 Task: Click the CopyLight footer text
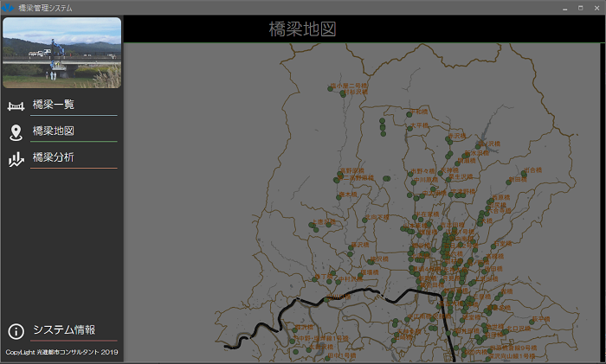coord(62,353)
